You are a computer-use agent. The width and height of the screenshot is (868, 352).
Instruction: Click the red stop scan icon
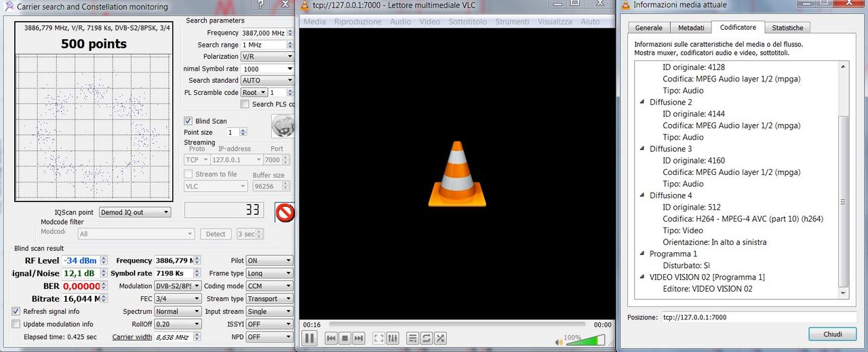[285, 213]
